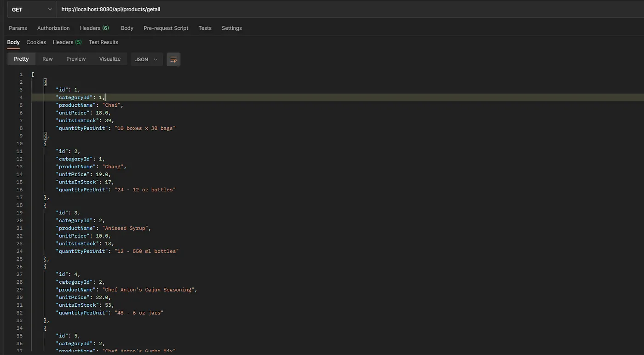Click line number 10 in gutter
Viewport: 644px width, 355px height.
[19, 143]
